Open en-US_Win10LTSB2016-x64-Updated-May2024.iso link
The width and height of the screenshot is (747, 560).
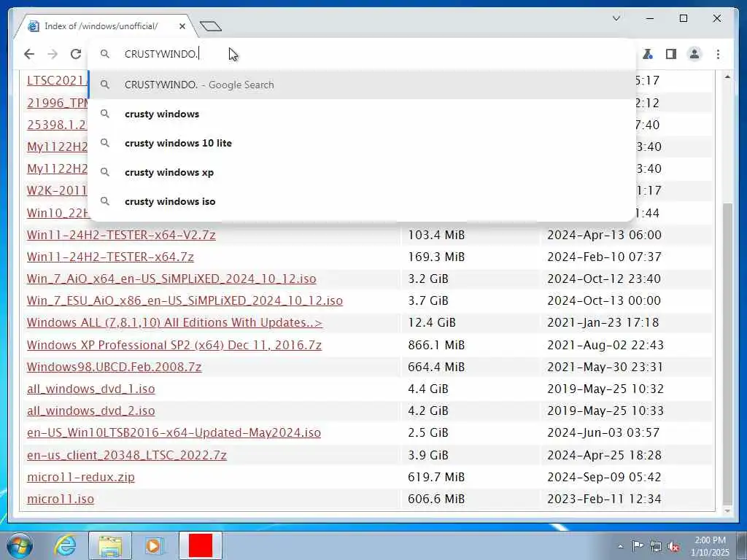pos(174,432)
